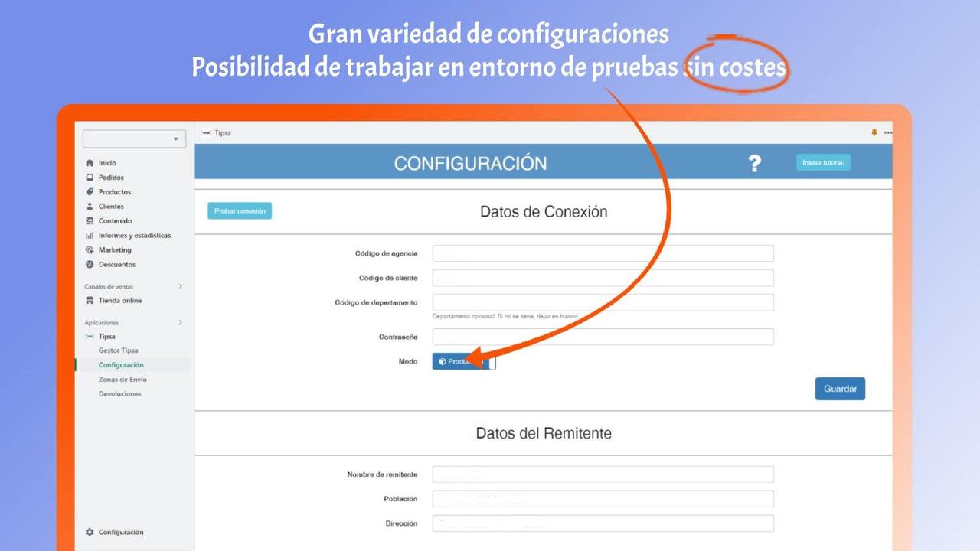Click the Productos tag icon
Screen dimensions: 980x551
[90, 192]
